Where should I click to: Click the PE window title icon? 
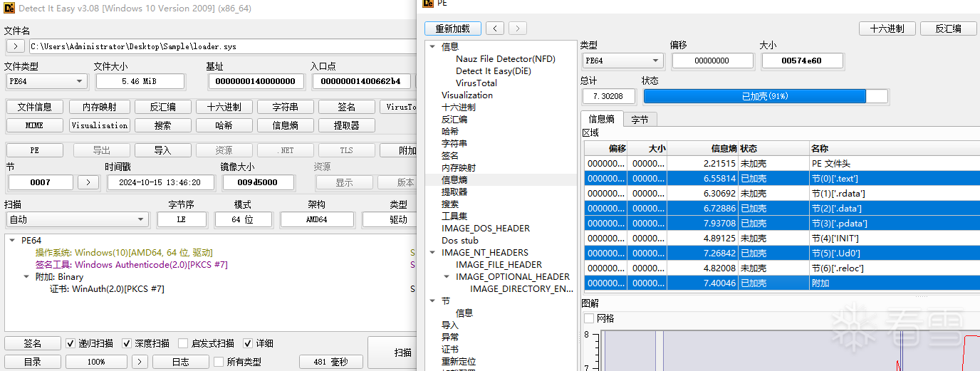(x=428, y=4)
